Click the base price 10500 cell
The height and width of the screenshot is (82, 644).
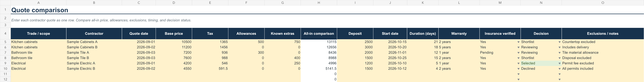pos(174,42)
